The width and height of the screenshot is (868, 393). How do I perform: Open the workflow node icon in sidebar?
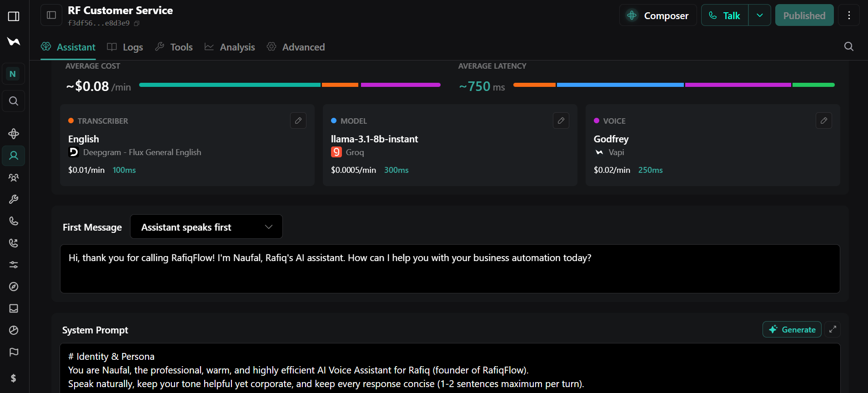(x=14, y=134)
